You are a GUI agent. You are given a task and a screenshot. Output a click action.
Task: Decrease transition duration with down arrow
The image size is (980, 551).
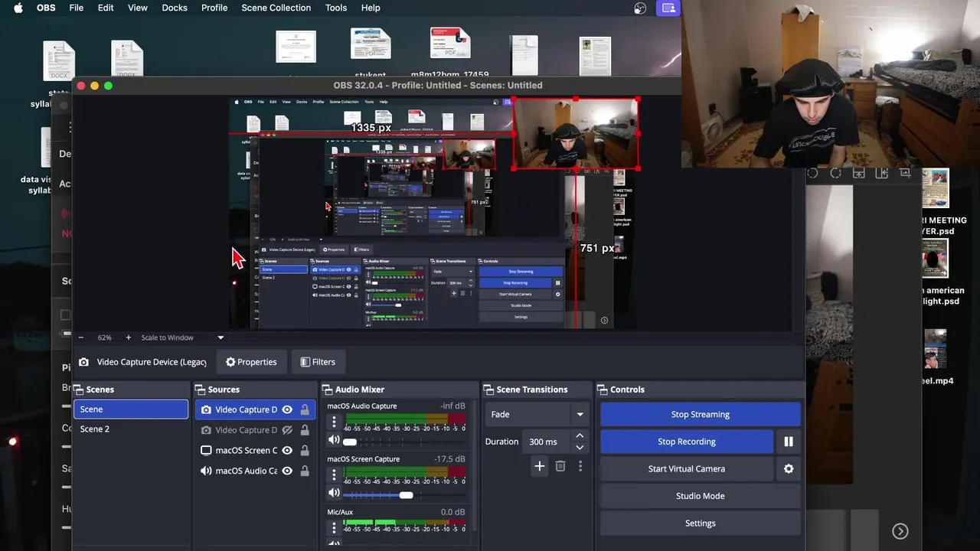(580, 447)
